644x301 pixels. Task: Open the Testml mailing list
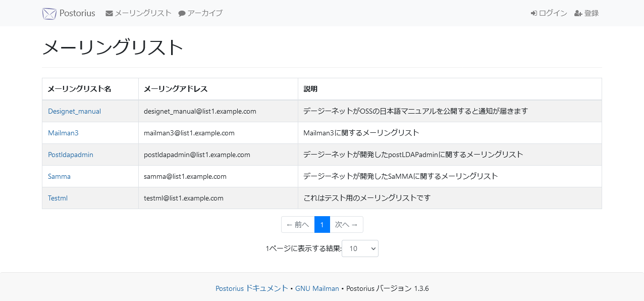[x=57, y=198]
